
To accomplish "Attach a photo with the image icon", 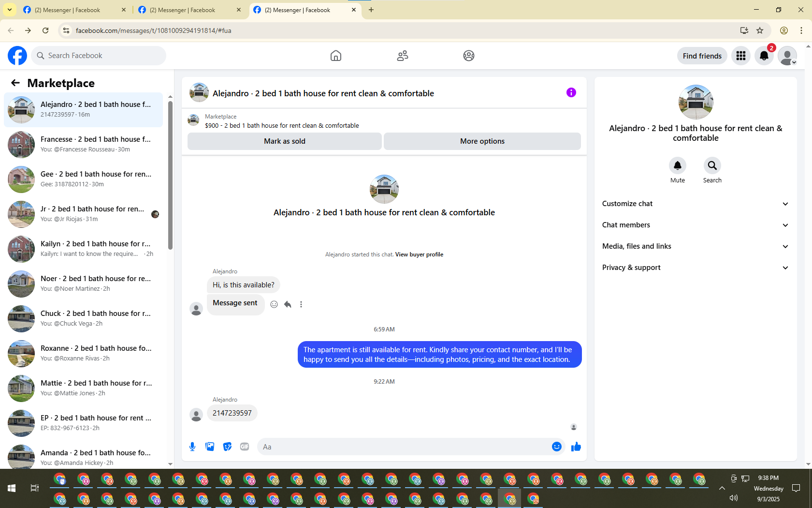I will (210, 447).
